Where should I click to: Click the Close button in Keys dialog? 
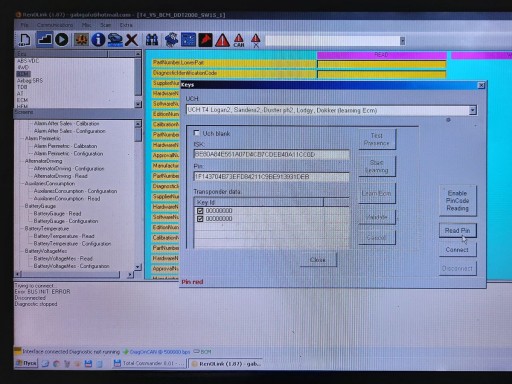318,260
